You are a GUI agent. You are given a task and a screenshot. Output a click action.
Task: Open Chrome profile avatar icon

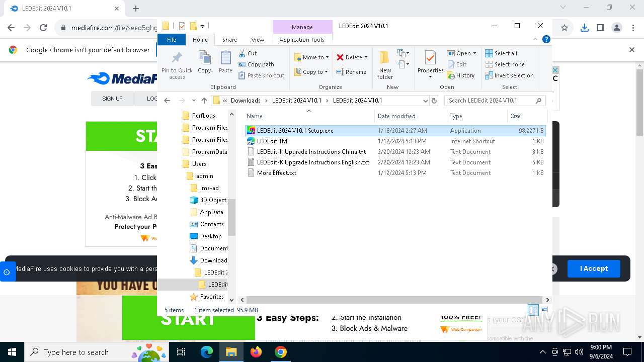tap(617, 28)
